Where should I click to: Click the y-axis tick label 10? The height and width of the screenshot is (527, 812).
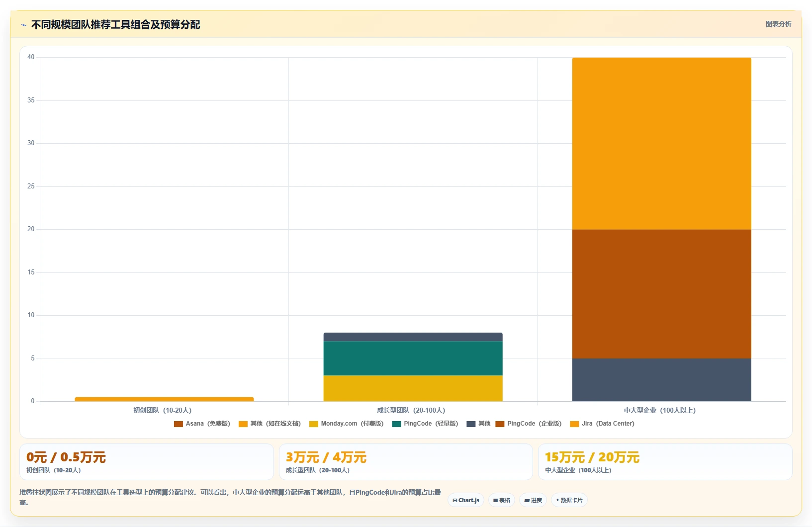click(x=31, y=315)
